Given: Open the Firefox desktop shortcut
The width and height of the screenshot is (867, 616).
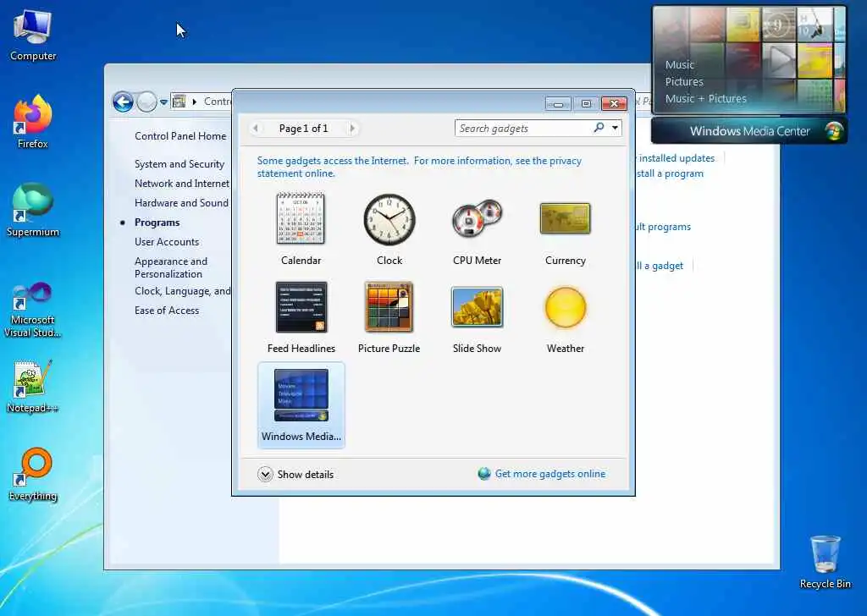Looking at the screenshot, I should click(33, 122).
